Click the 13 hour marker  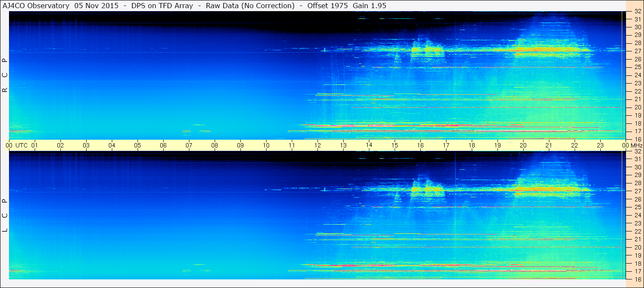[343, 145]
